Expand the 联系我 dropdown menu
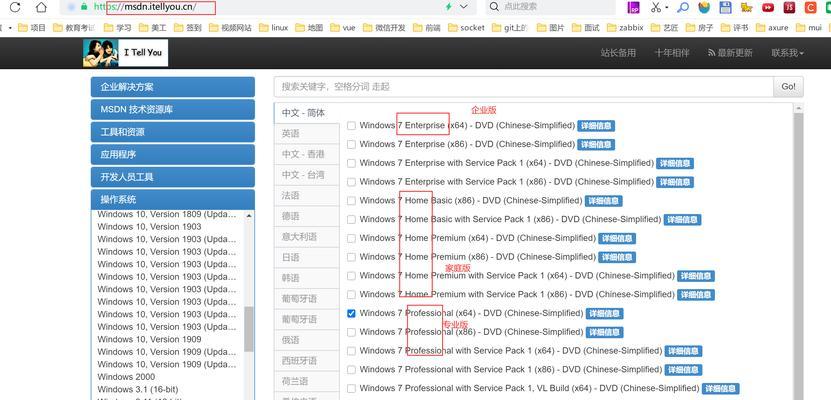 [788, 53]
